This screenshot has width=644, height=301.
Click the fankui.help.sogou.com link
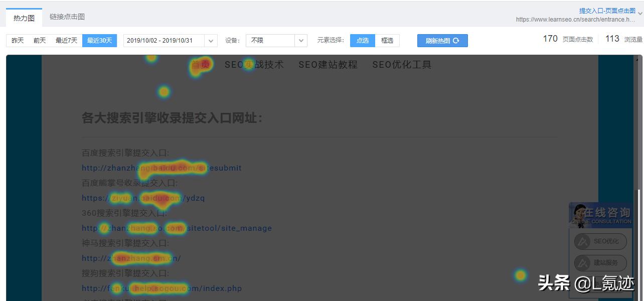162,288
